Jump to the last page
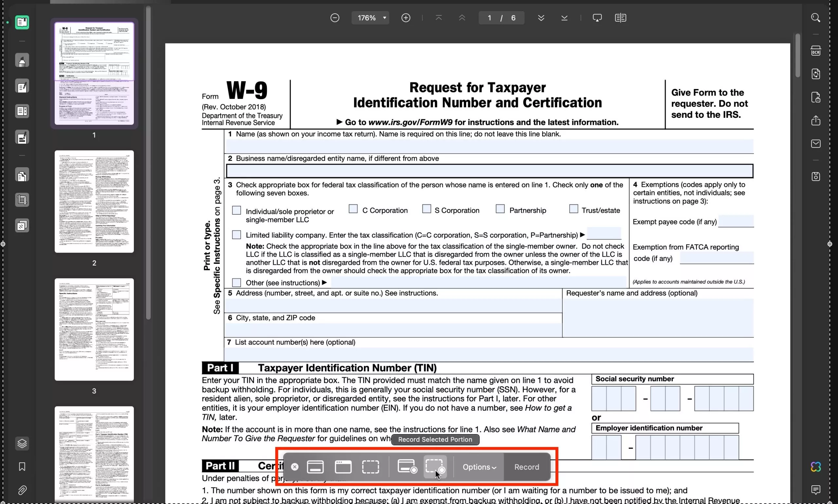 [564, 18]
